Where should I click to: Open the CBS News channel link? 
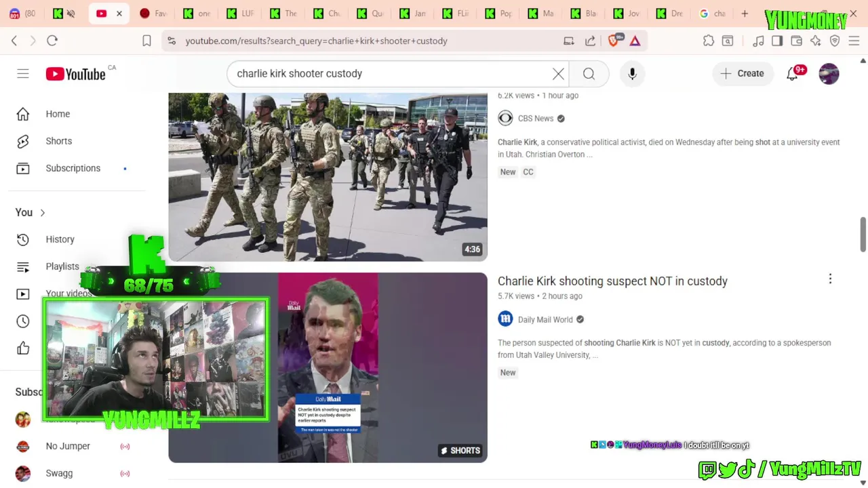click(536, 118)
